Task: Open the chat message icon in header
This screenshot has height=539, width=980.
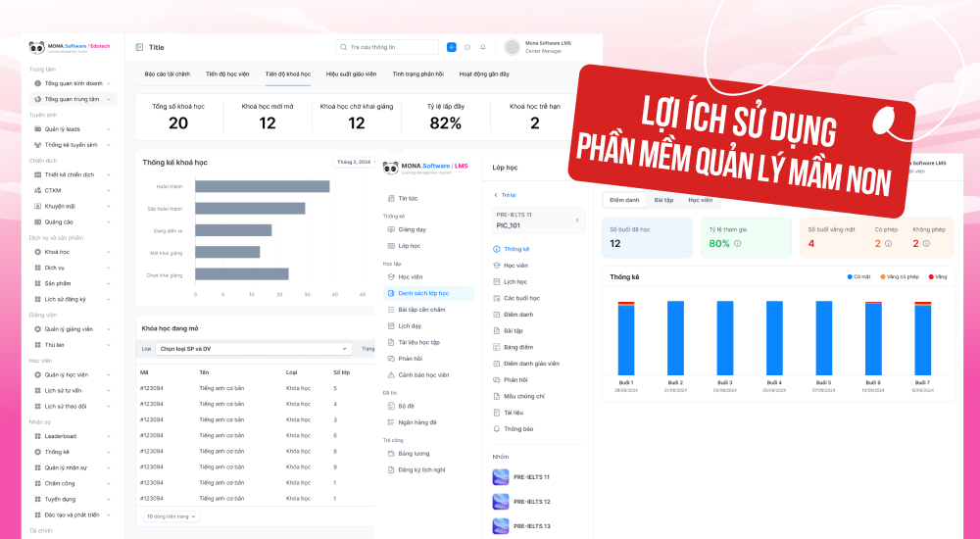Action: (x=467, y=47)
